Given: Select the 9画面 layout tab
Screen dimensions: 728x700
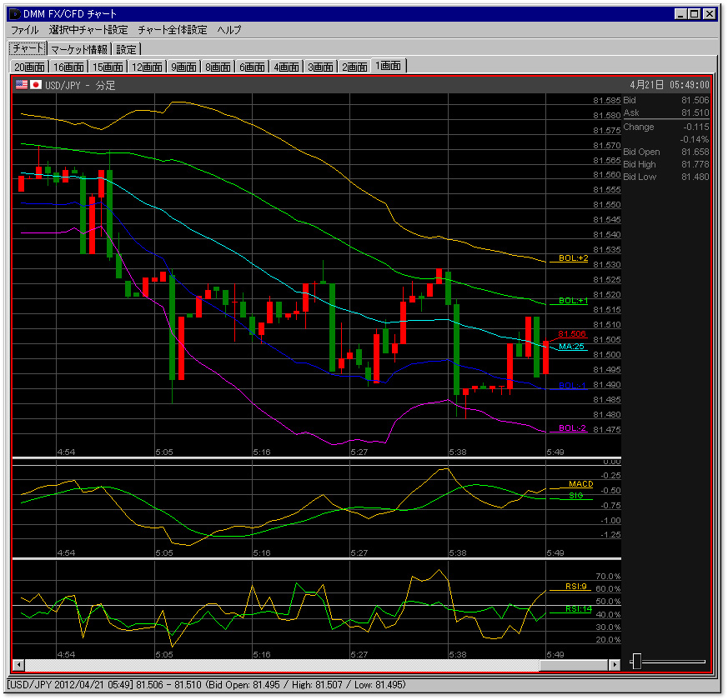Looking at the screenshot, I should point(183,67).
